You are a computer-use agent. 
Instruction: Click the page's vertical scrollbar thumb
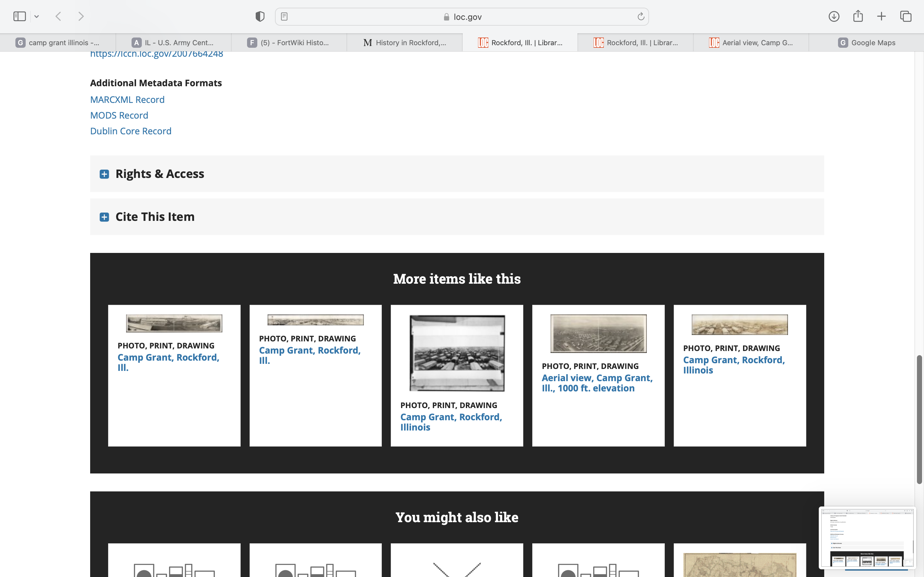pyautogui.click(x=919, y=419)
